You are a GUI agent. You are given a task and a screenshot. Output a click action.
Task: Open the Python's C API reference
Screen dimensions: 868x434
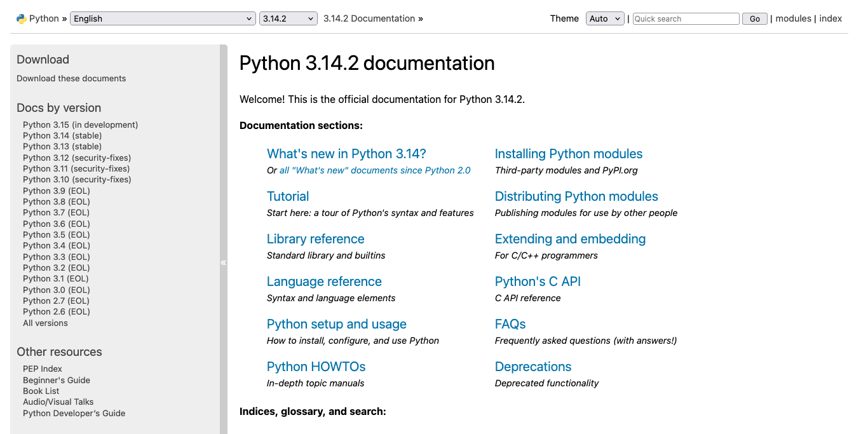pyautogui.click(x=538, y=281)
